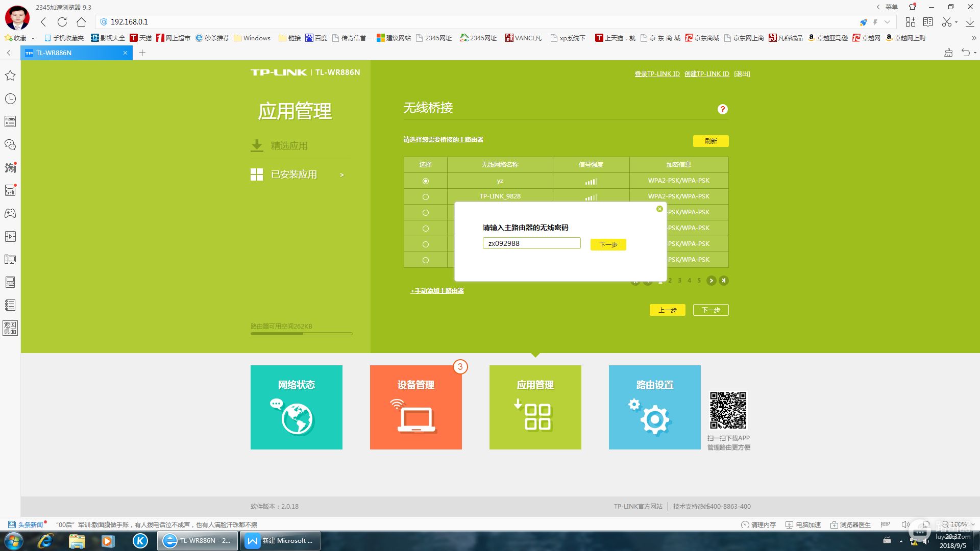Open the 路由设置 gear tile
The image size is (980, 551).
pos(654,407)
